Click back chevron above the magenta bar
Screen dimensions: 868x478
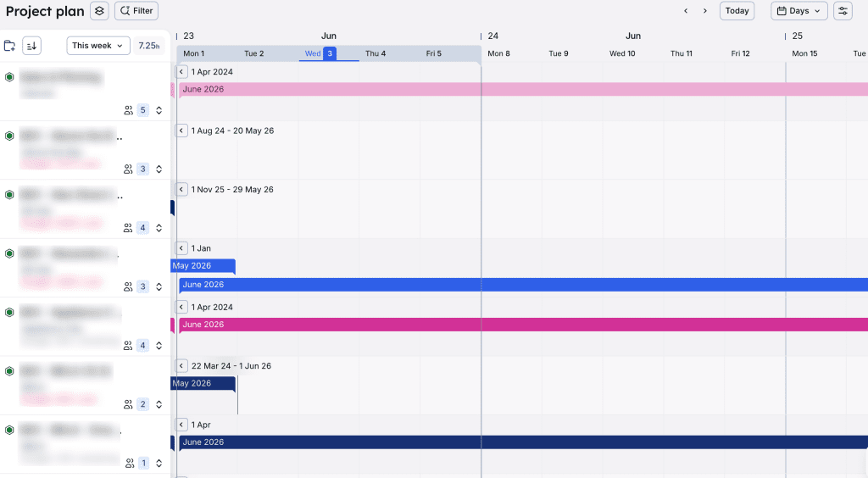coord(181,307)
